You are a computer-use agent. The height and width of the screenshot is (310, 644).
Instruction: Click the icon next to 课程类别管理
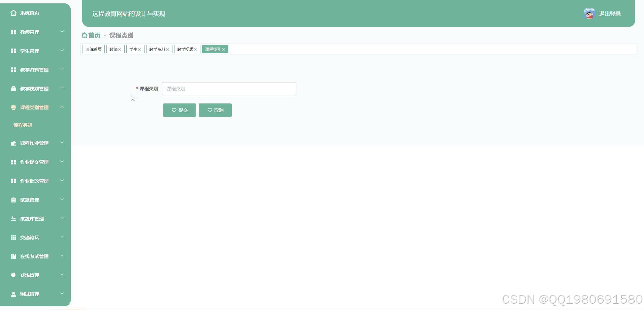click(13, 107)
